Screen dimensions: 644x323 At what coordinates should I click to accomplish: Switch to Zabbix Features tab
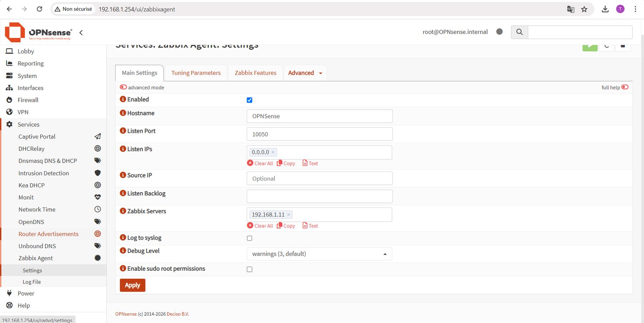[x=256, y=73]
